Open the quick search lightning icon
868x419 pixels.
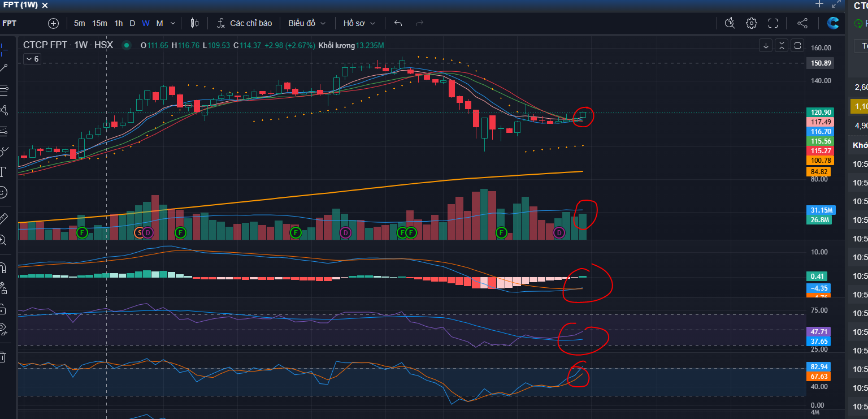[730, 23]
